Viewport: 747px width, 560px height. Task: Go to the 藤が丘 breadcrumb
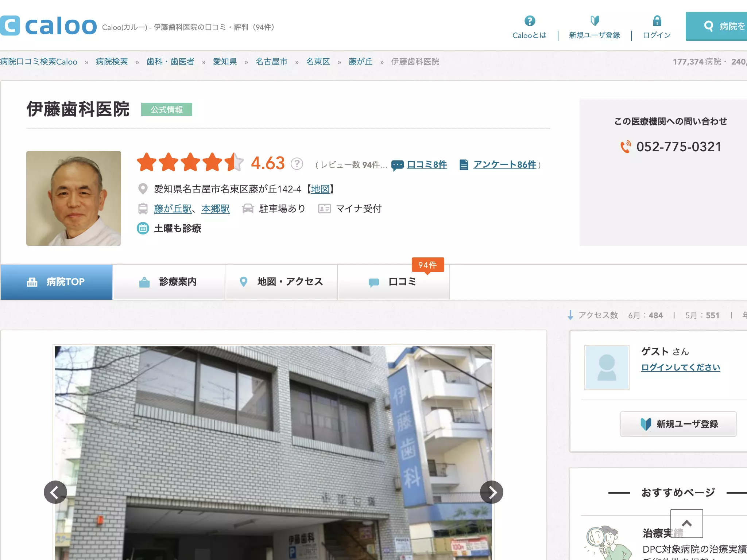pyautogui.click(x=361, y=62)
